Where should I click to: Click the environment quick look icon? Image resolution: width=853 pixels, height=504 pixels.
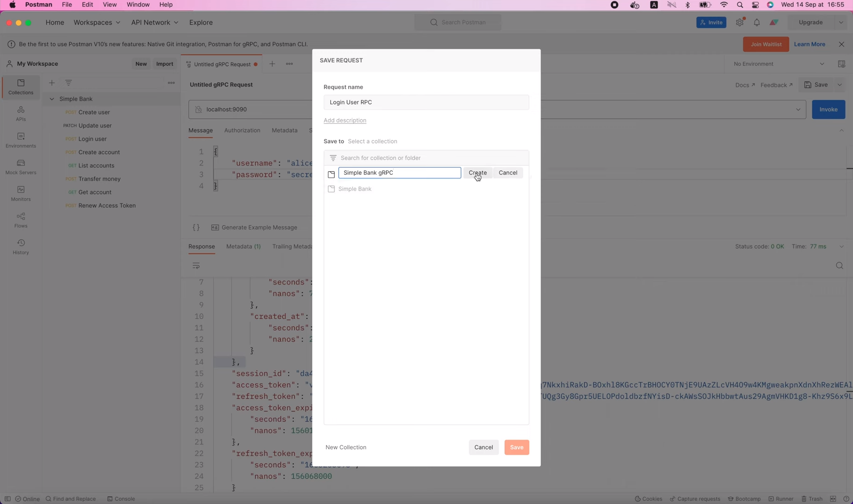(841, 64)
